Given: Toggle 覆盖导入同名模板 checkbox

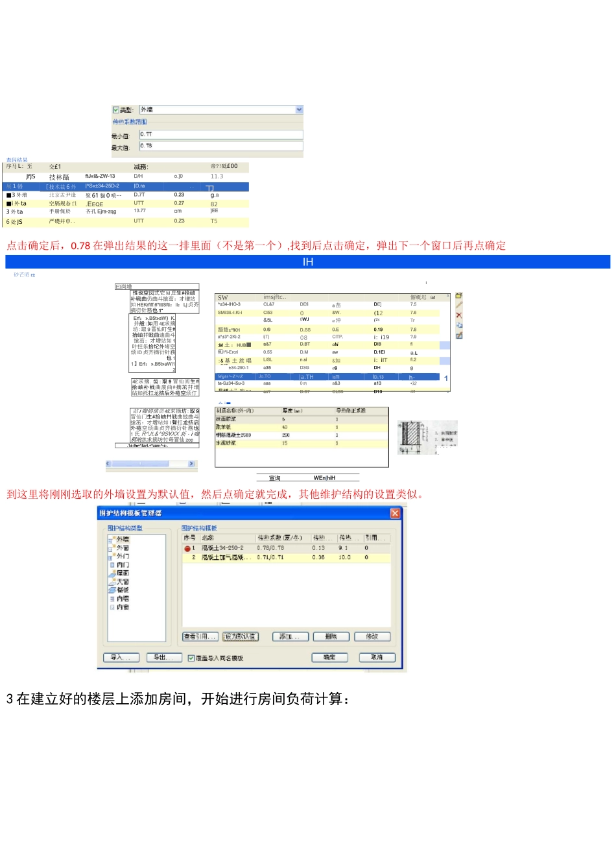Looking at the screenshot, I should [191, 658].
